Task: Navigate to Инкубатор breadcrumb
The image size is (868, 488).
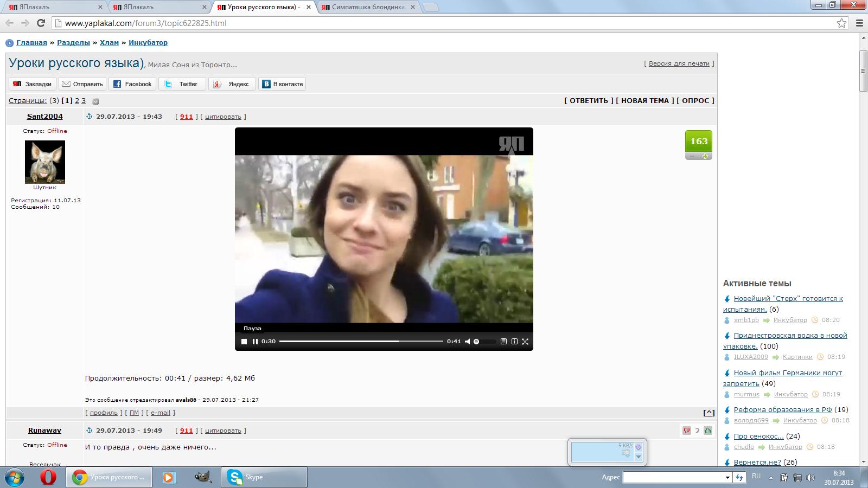Action: click(148, 42)
